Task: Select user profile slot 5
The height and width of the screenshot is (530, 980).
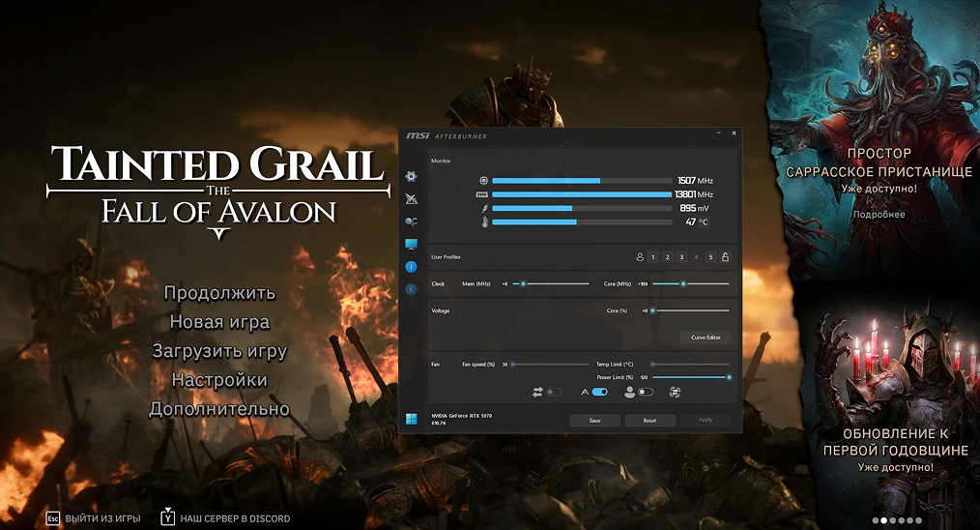Action: pyautogui.click(x=710, y=257)
